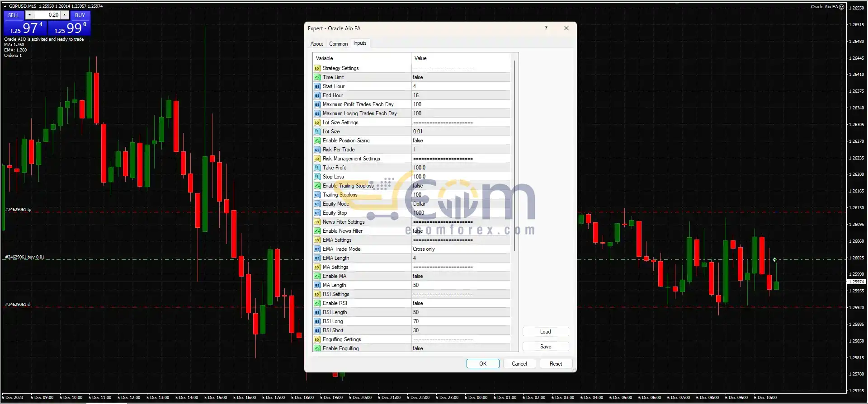Click the inputs list vertical scrollbar
Screen dimensions: 868x404
click(514, 156)
